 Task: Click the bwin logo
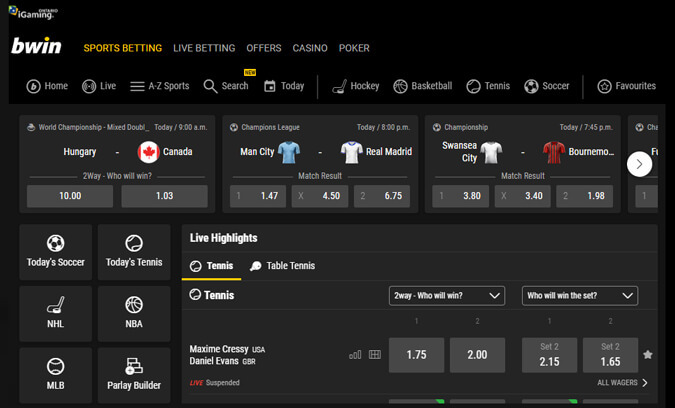(x=36, y=46)
